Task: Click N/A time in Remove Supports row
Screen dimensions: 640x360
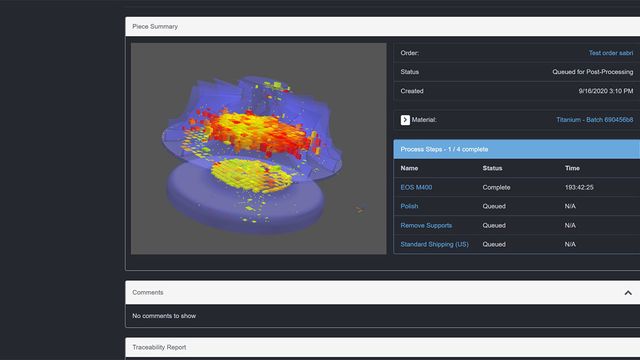Action: [570, 225]
